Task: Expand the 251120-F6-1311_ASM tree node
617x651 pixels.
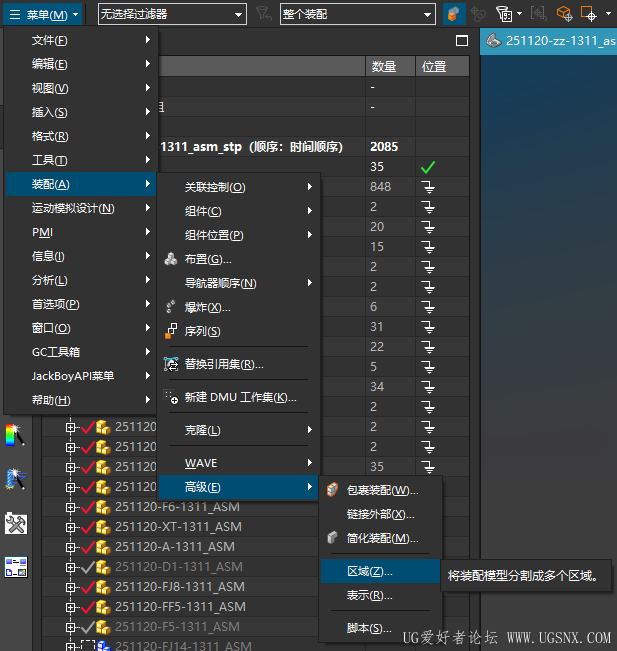Action: 71,507
